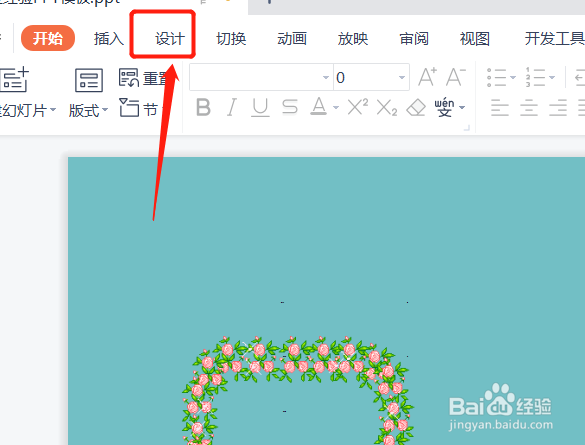585x445 pixels.
Task: Open the 开发工具 tab
Action: click(554, 38)
